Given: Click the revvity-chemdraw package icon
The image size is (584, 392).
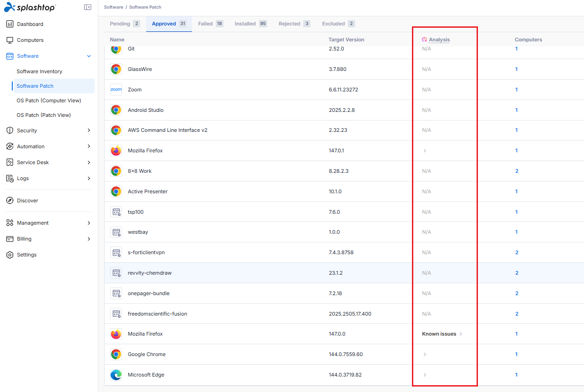Looking at the screenshot, I should [116, 273].
